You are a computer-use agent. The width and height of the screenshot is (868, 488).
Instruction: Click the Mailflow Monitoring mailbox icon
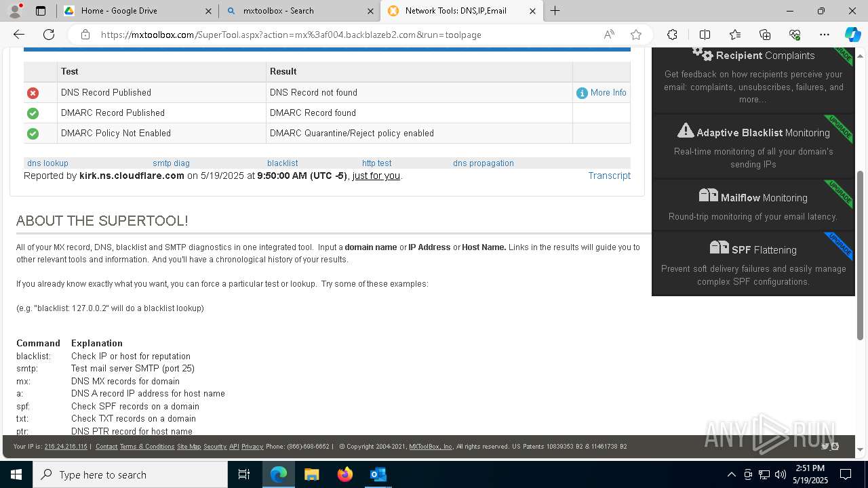tap(708, 196)
